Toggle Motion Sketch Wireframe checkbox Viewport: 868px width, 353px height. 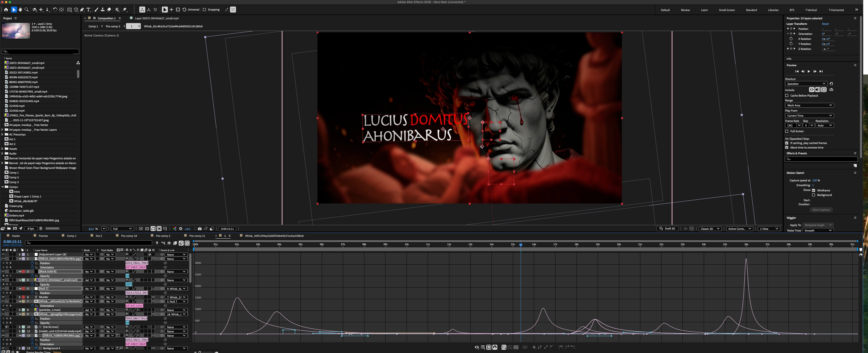(x=813, y=190)
